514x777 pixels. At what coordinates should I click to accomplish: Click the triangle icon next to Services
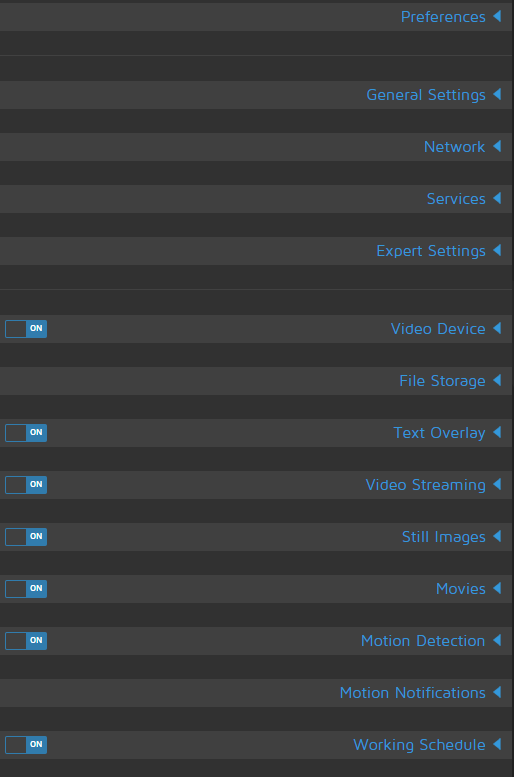pos(497,198)
